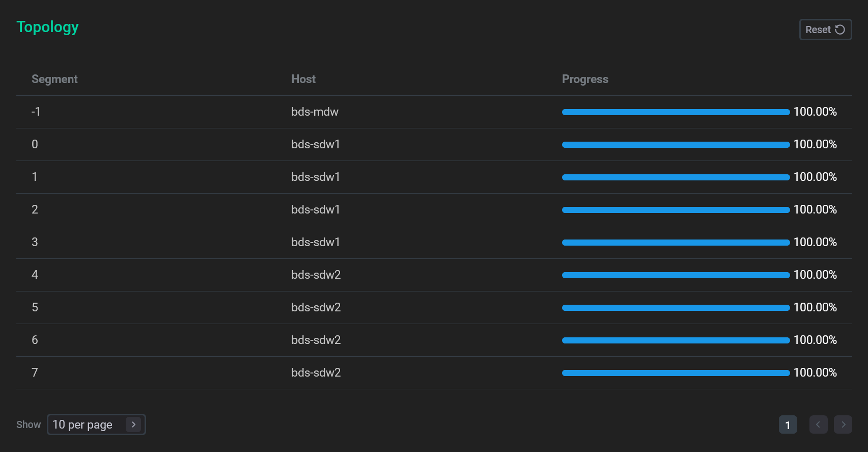Click host bds-sdw2 in segment 5 row
The width and height of the screenshot is (868, 452).
[316, 307]
